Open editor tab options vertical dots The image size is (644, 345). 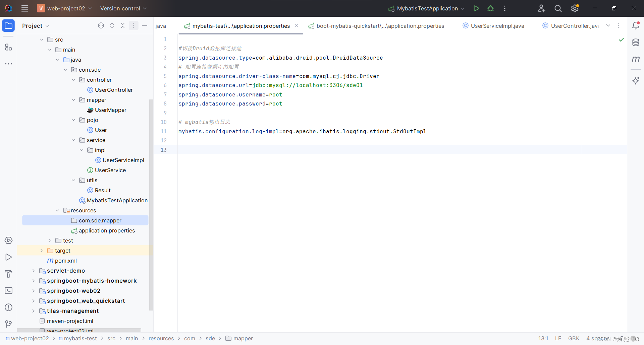pyautogui.click(x=619, y=25)
